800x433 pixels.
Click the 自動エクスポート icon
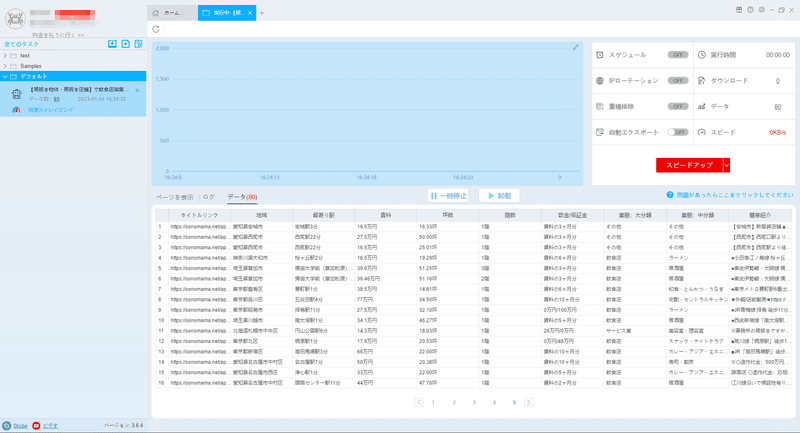coord(600,132)
